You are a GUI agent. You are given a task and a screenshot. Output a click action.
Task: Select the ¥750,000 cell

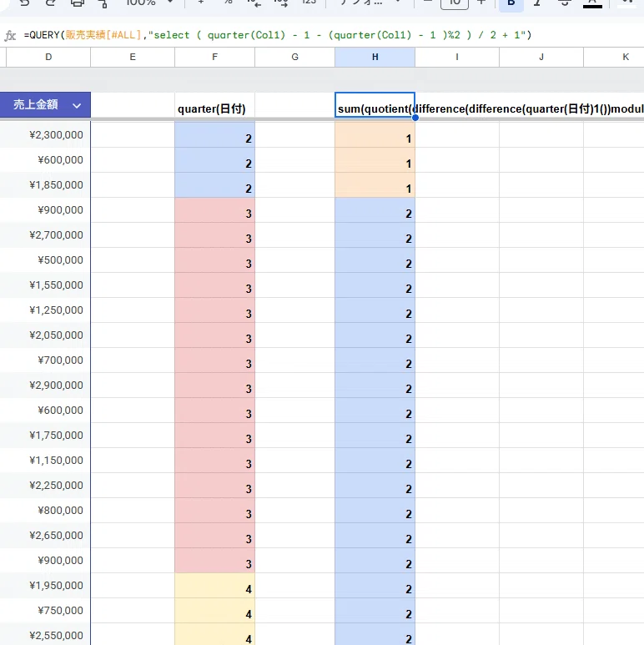click(x=45, y=611)
